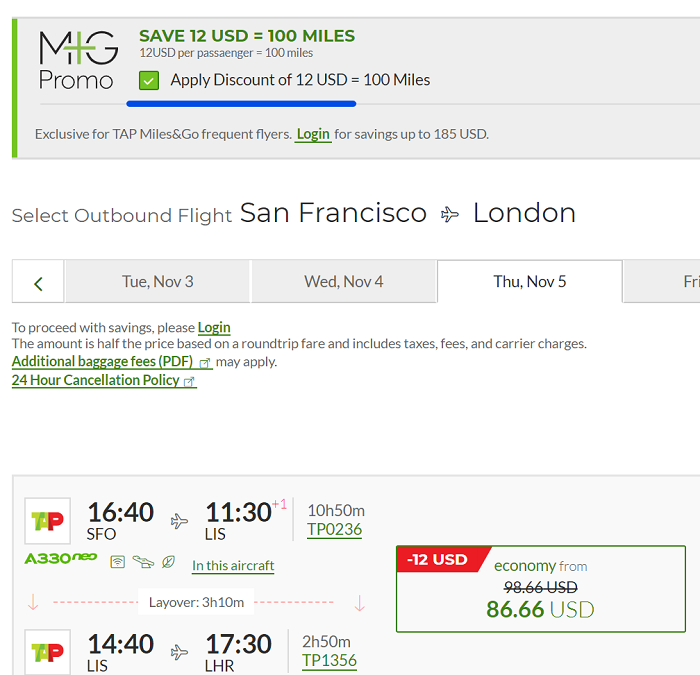
Task: Uncheck the Apply Discount of 12 USD checkbox
Action: click(149, 81)
